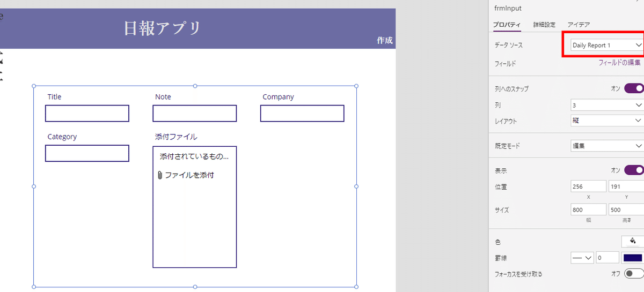Enable フォーカスを受け取る toggle

[x=634, y=274]
